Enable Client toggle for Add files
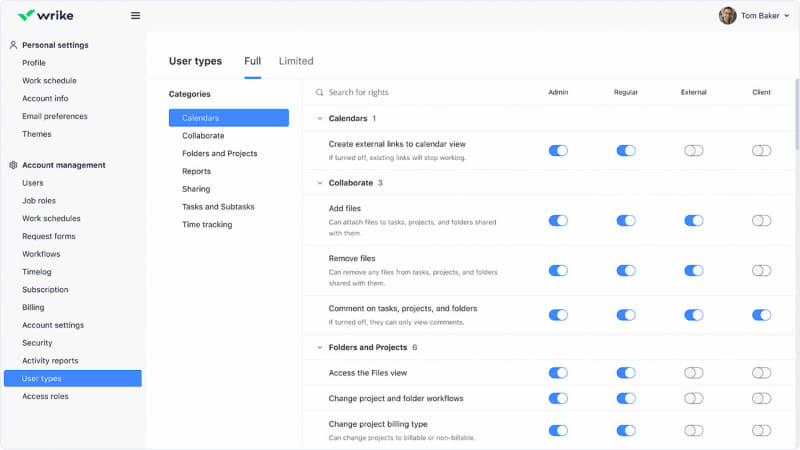The image size is (800, 450). (762, 220)
